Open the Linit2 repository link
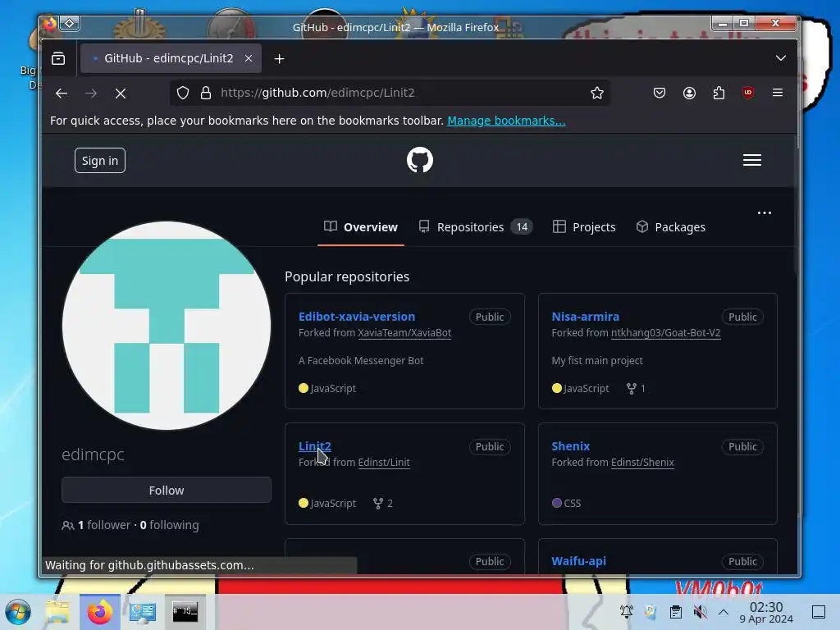840x630 pixels. pyautogui.click(x=315, y=446)
